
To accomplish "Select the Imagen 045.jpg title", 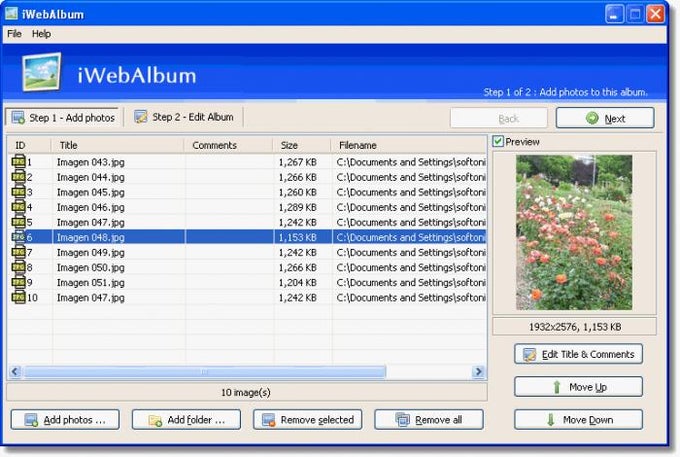I will 91,192.
